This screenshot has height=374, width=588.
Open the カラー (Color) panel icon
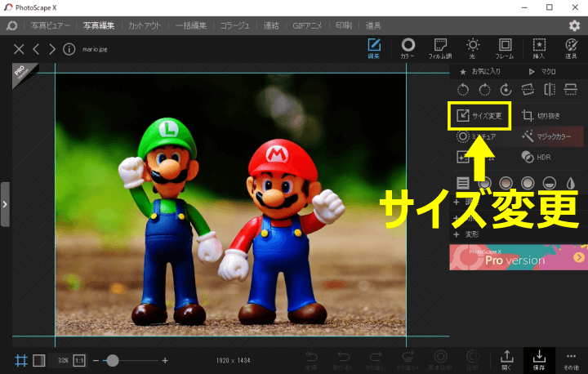pyautogui.click(x=408, y=48)
